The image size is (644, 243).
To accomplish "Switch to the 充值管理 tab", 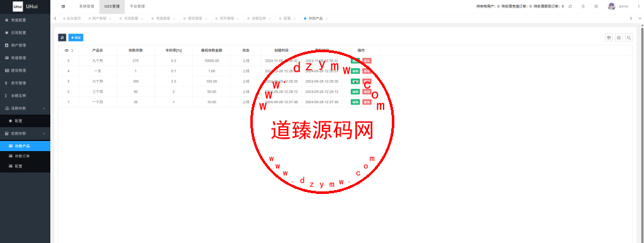I will click(x=163, y=19).
